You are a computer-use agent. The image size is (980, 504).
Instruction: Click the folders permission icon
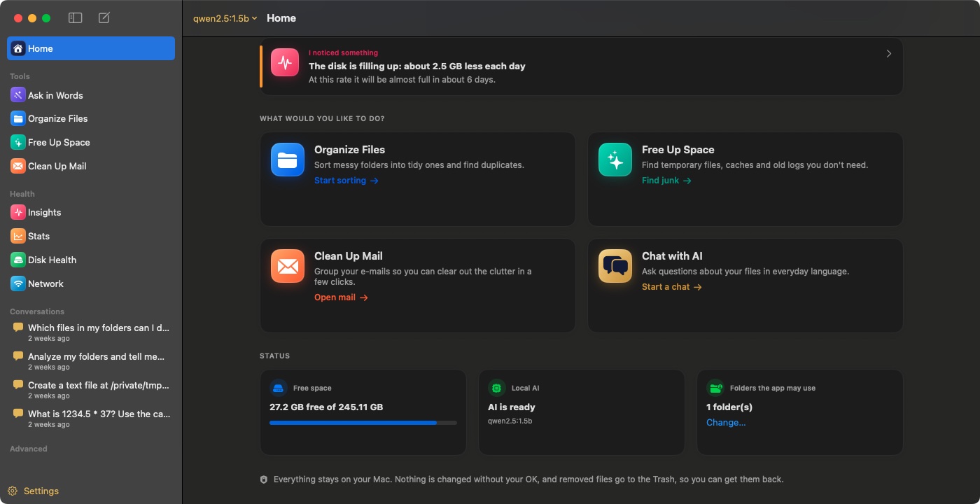[715, 388]
